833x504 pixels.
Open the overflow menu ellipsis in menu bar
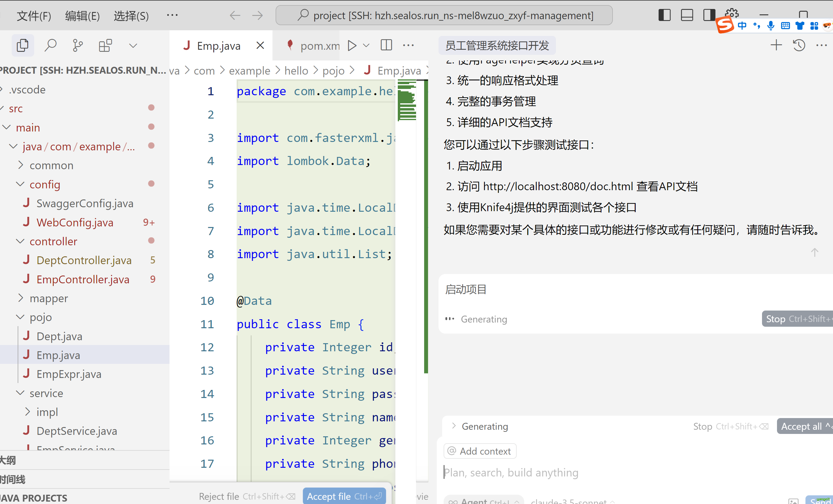coord(173,15)
